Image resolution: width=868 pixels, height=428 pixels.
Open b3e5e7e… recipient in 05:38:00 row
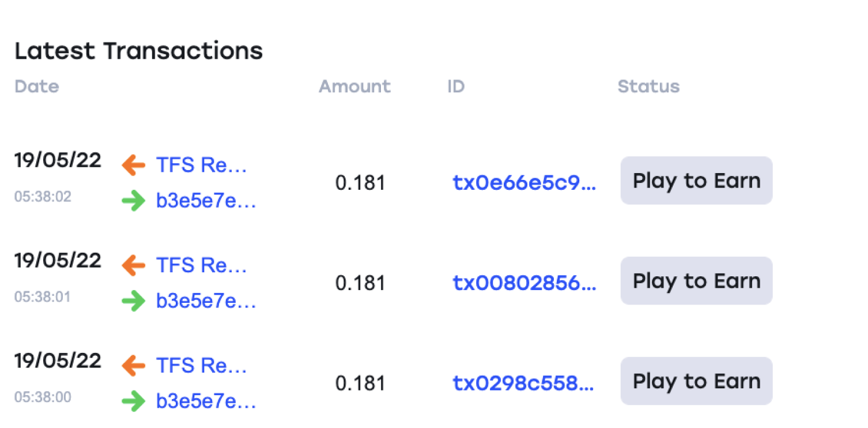click(206, 401)
